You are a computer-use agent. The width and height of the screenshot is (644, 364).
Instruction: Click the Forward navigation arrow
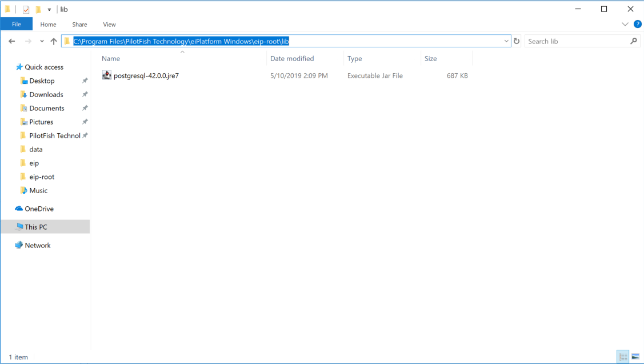[28, 41]
